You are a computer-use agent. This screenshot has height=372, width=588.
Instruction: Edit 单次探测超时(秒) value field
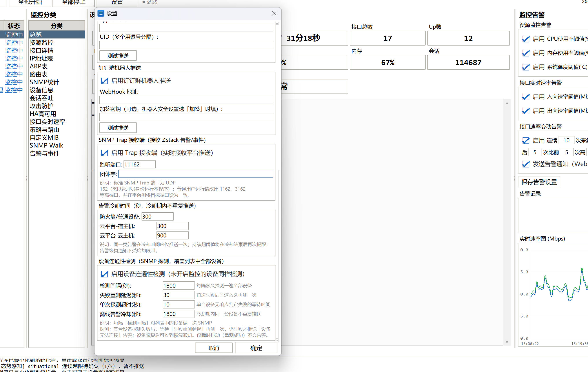coord(178,305)
